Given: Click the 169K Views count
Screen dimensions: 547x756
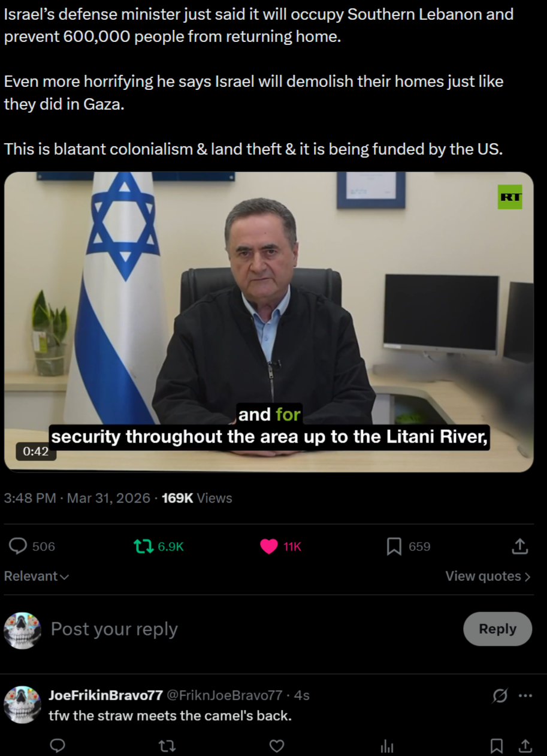Looking at the screenshot, I should pos(197,498).
